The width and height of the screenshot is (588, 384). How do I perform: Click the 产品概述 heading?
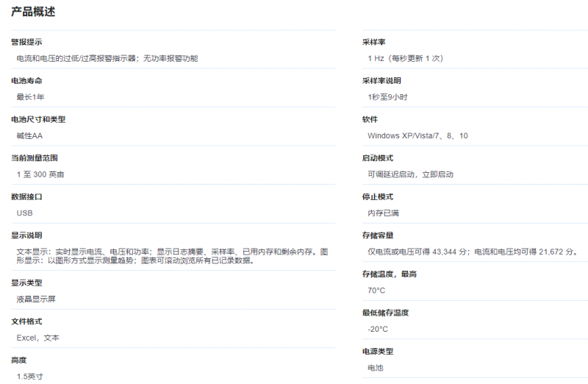[x=33, y=12]
